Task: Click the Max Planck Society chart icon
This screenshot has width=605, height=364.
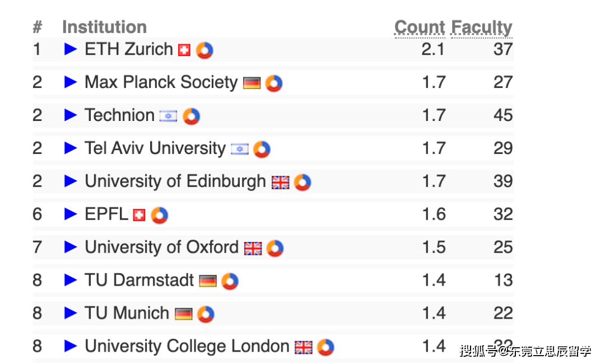Action: 274,83
